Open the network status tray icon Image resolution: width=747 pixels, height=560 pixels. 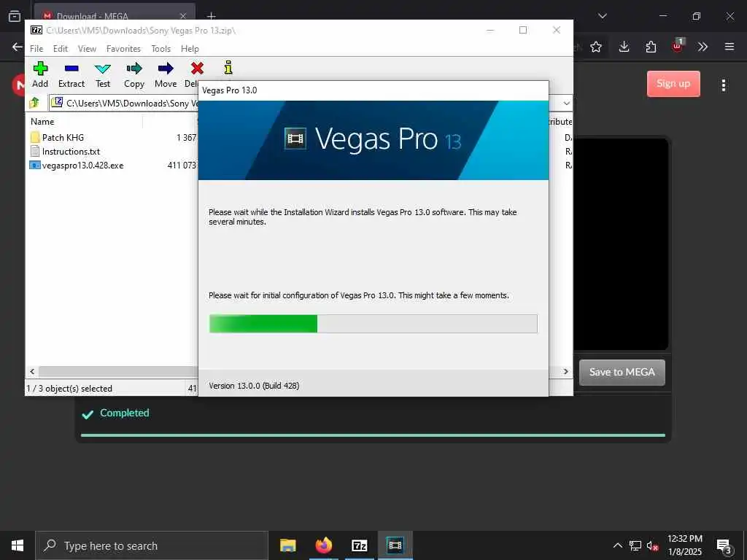point(635,545)
